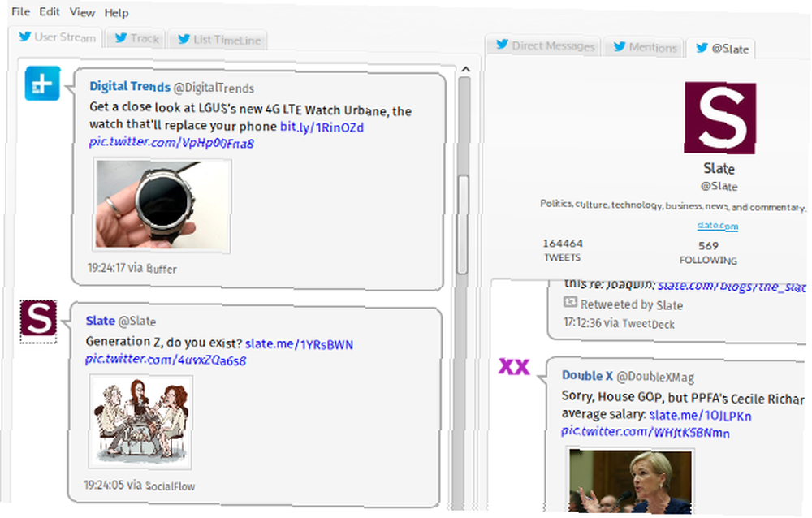Click the @Slate handle under the profile name
The width and height of the screenshot is (812, 518).
719,186
